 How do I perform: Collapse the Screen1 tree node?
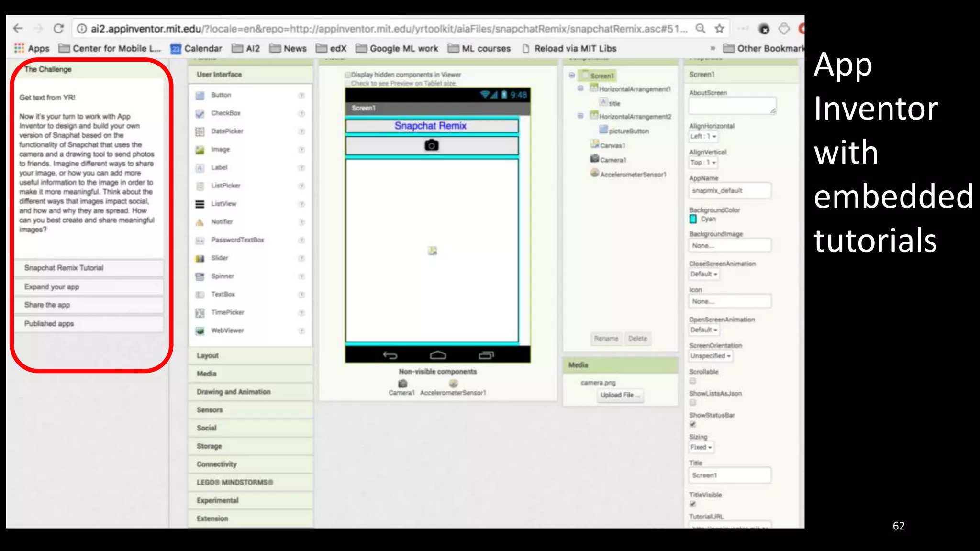tap(572, 75)
